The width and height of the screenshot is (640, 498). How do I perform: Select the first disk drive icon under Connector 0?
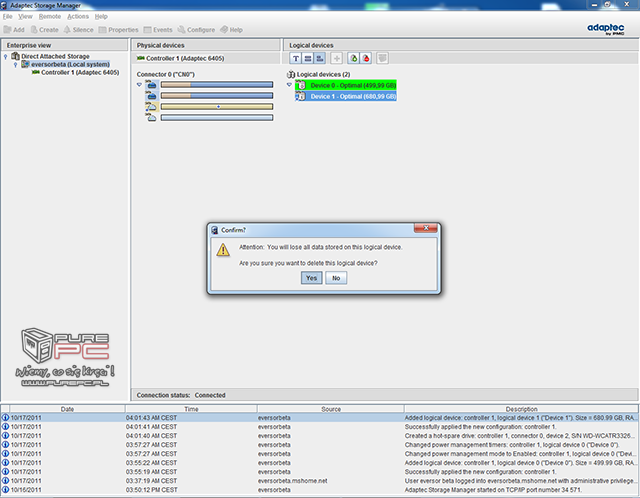pos(151,84)
